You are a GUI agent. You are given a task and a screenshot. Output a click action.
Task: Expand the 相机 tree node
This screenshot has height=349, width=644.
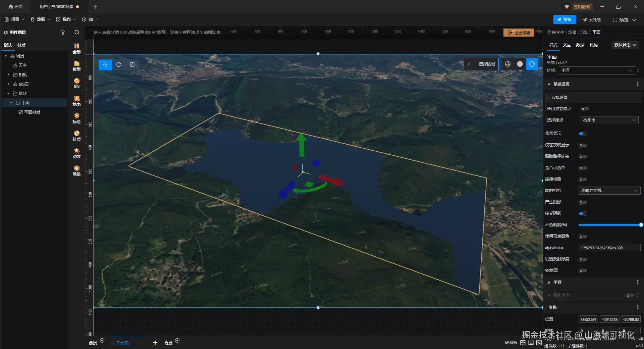8,74
